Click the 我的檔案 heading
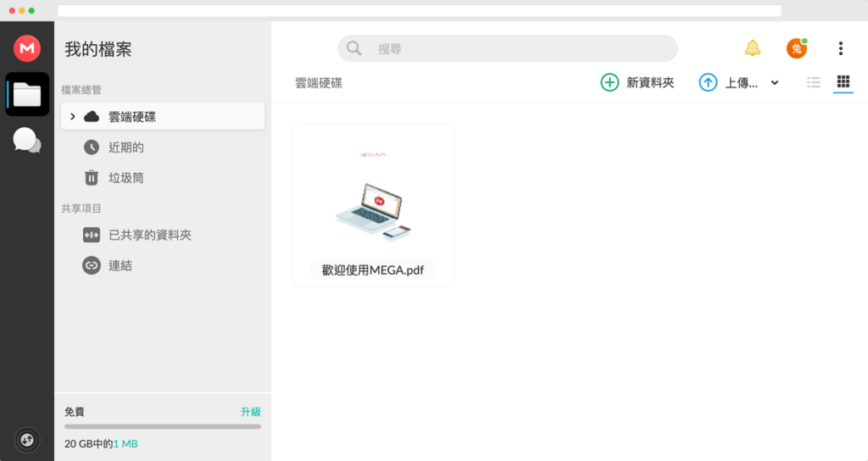Viewport: 868px width, 461px height. tap(98, 49)
